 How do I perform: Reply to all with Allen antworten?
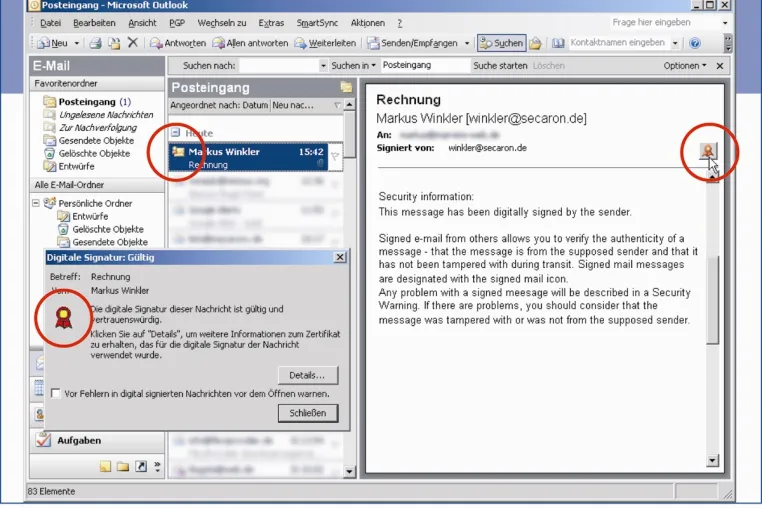click(x=250, y=43)
